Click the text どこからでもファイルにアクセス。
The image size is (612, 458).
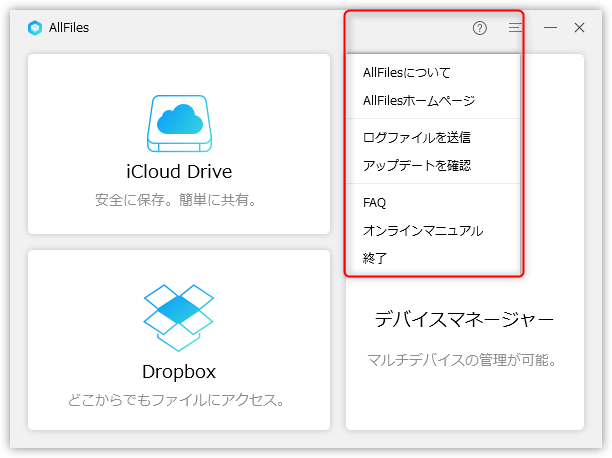point(176,400)
